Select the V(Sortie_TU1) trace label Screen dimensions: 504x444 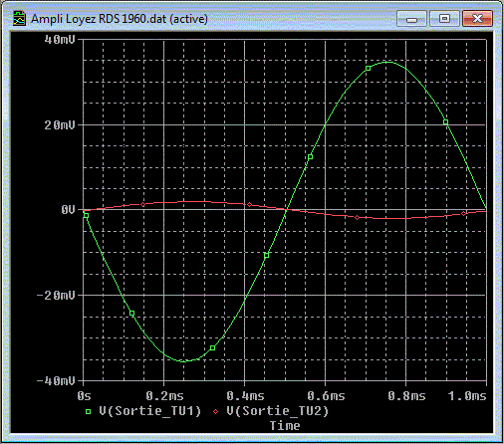tap(150, 411)
